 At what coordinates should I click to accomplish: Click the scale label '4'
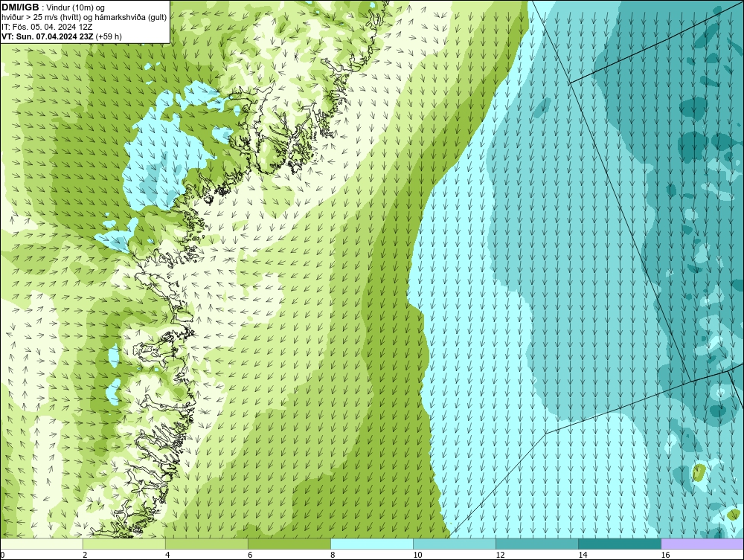[x=167, y=556]
